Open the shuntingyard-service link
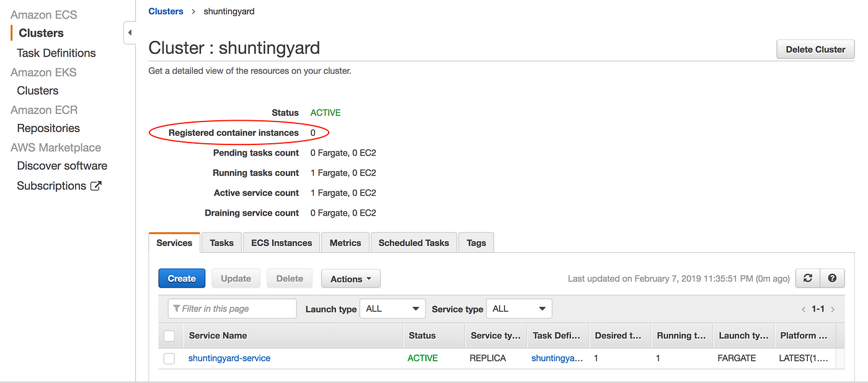The image size is (868, 383). click(229, 358)
